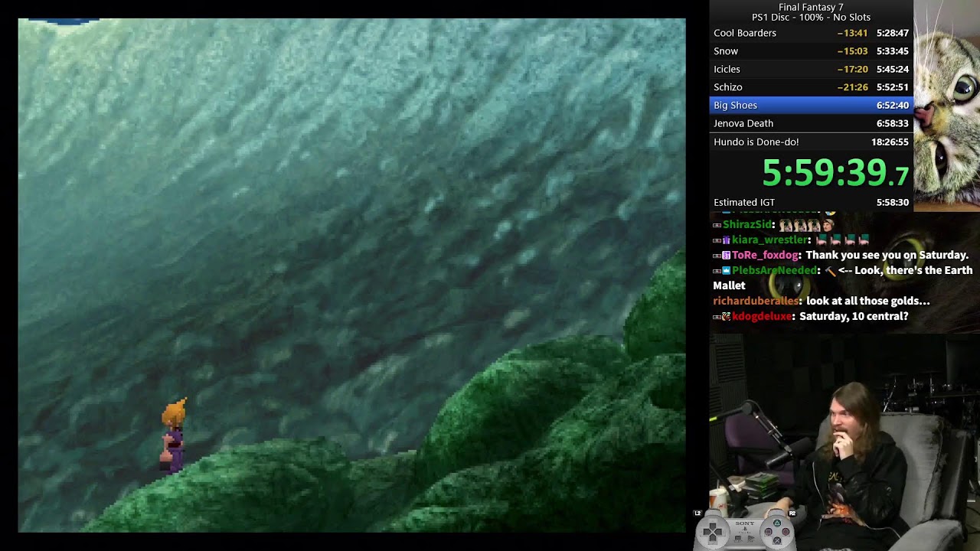Click the R2 shoulder button label

[x=792, y=514]
